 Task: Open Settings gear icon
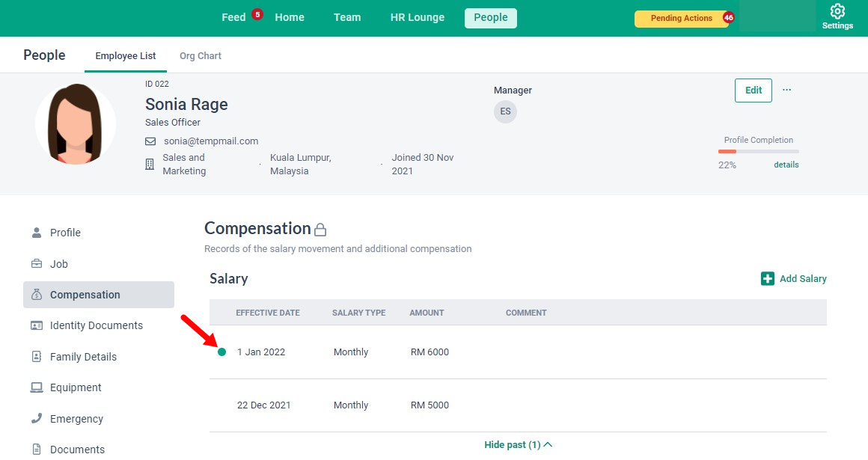click(x=837, y=11)
